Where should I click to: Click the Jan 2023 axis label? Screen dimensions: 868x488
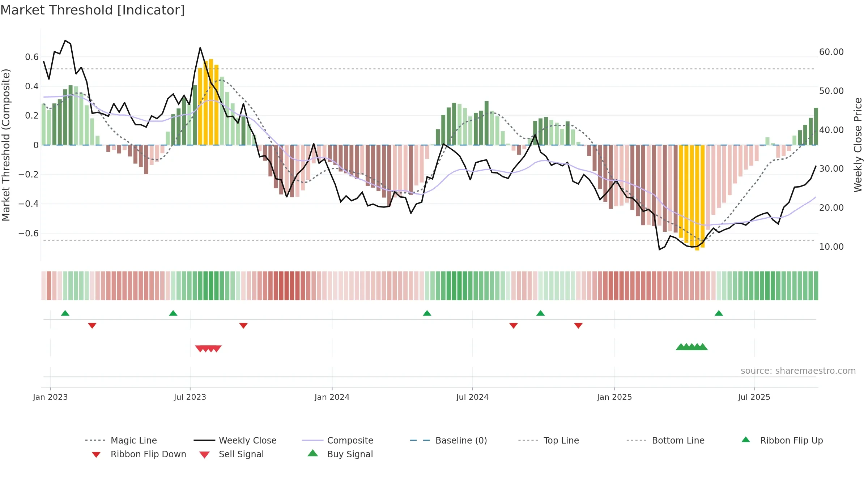[50, 397]
